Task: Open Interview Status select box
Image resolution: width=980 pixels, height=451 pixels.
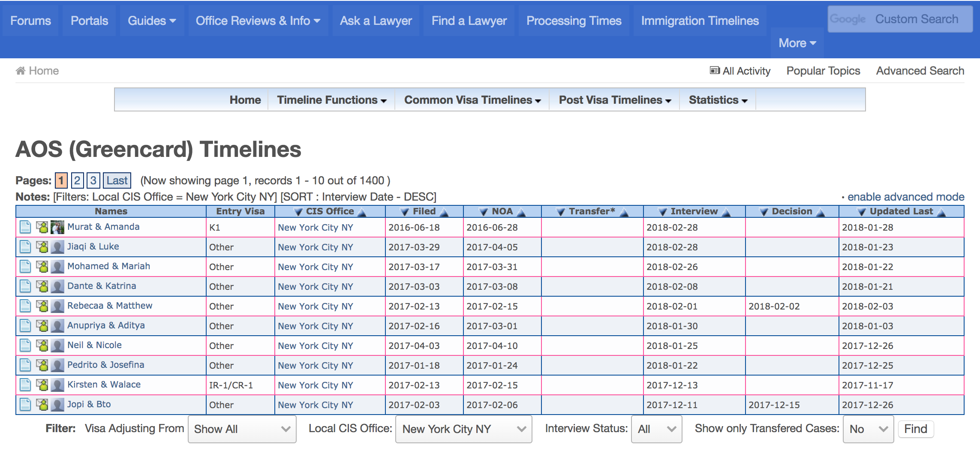Action: click(657, 429)
